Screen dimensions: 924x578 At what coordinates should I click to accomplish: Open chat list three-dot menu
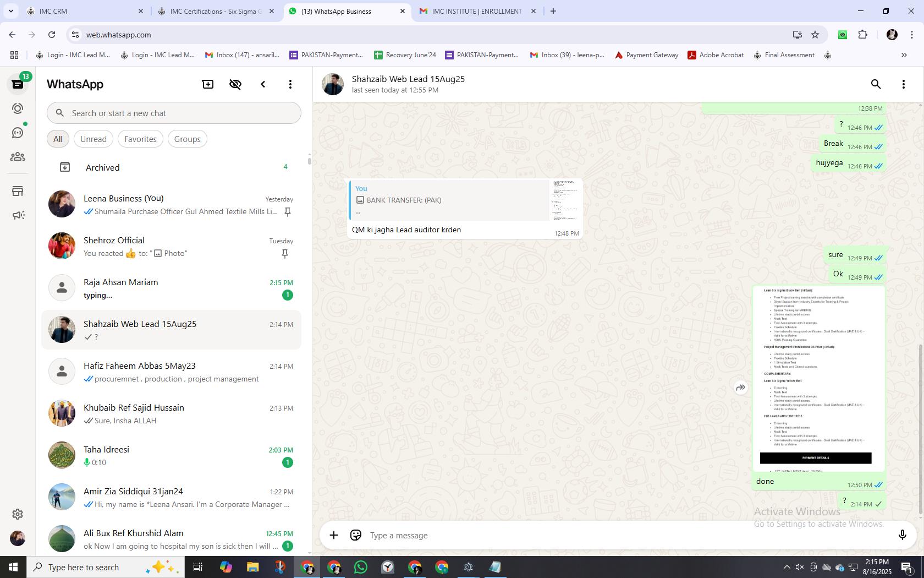290,84
